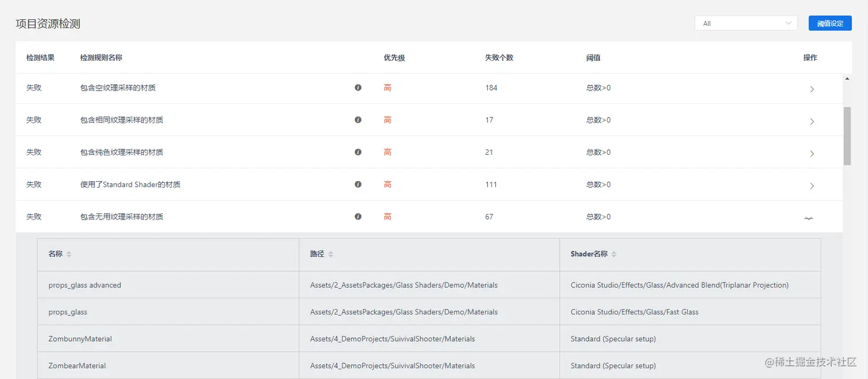Click the 优先级 column header
868x379 pixels.
pyautogui.click(x=394, y=58)
